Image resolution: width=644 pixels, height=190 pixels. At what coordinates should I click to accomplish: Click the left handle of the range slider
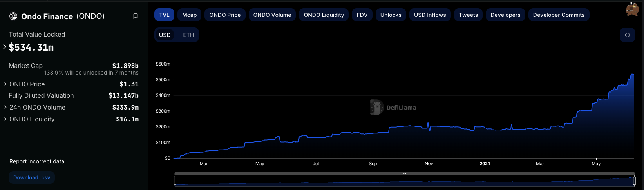(175, 181)
